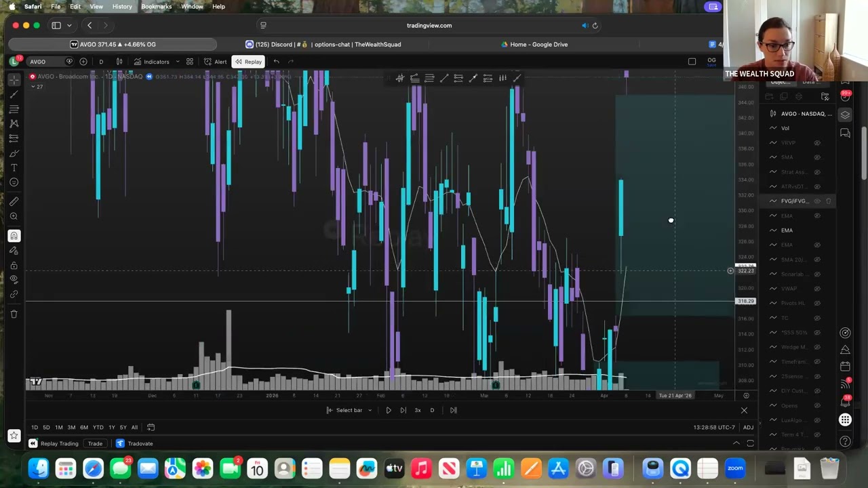Set date range to All

point(134,428)
